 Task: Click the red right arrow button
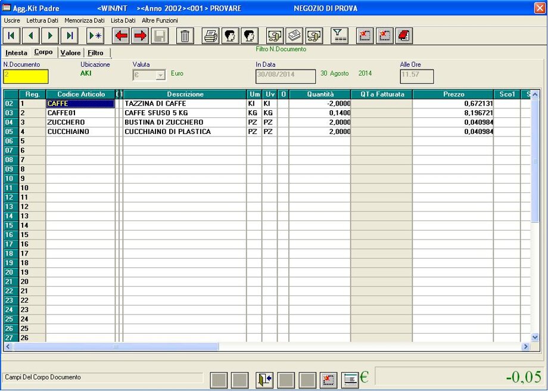point(141,36)
